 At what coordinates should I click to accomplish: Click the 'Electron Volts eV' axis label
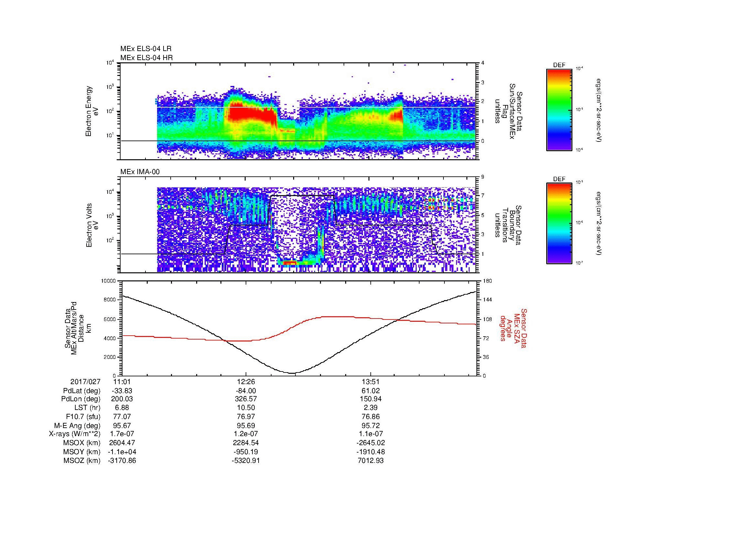(x=92, y=225)
